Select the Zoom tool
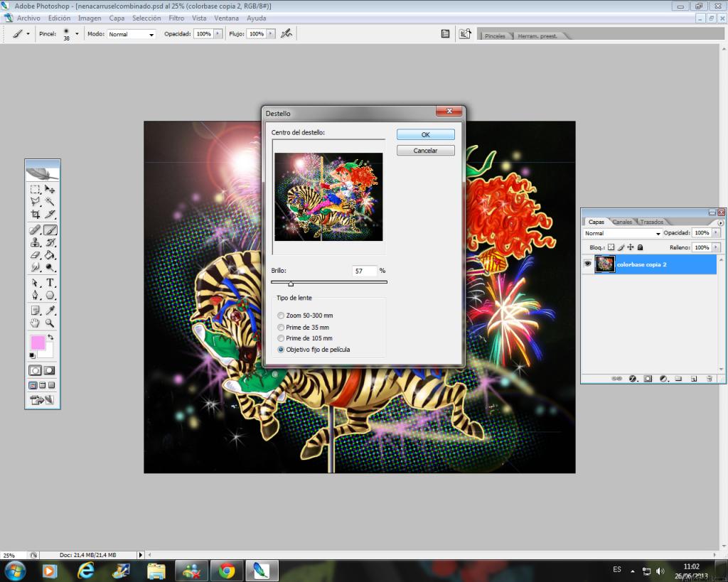This screenshot has height=582, width=728. (x=50, y=323)
